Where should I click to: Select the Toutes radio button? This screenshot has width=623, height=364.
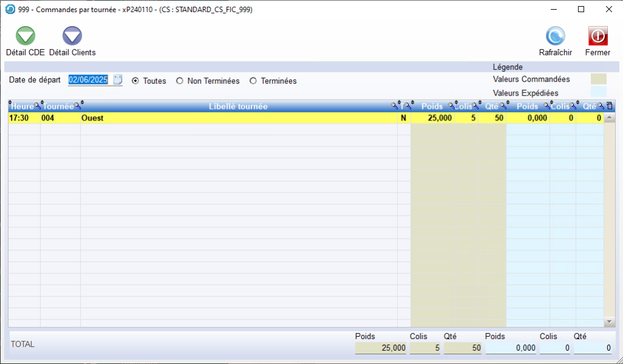135,81
